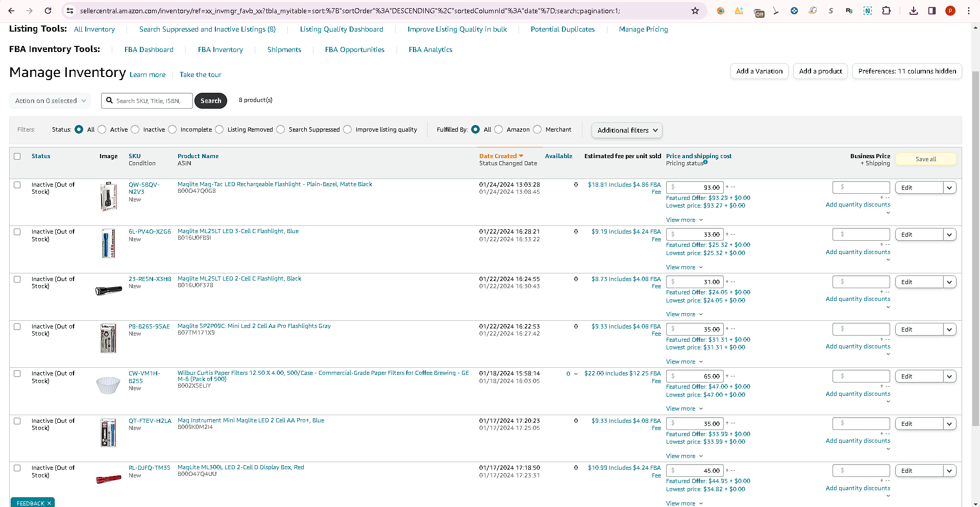Open the dashed N extension icon
This screenshot has height=507, width=980.
tap(868, 11)
